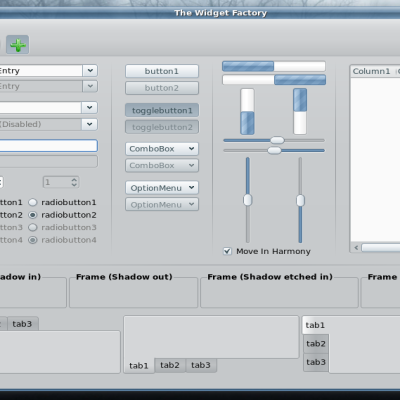Screen dimensions: 400x400
Task: Click the right vertical slider handle
Action: tap(300, 201)
